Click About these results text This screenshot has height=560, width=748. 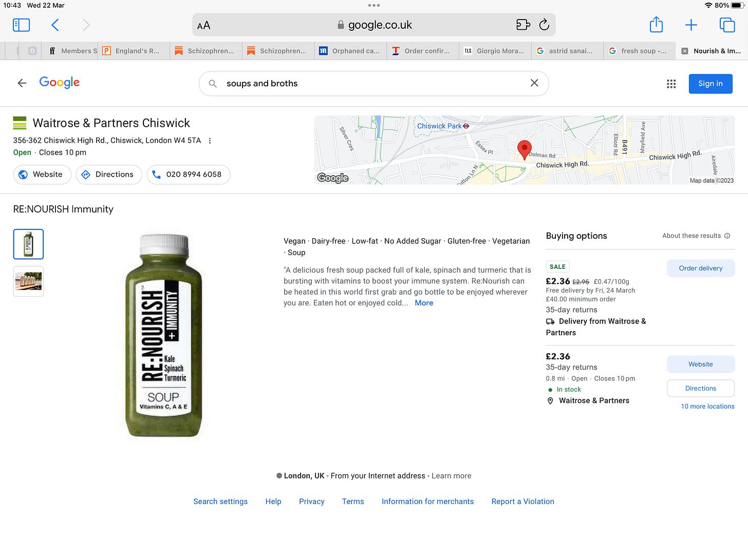691,236
